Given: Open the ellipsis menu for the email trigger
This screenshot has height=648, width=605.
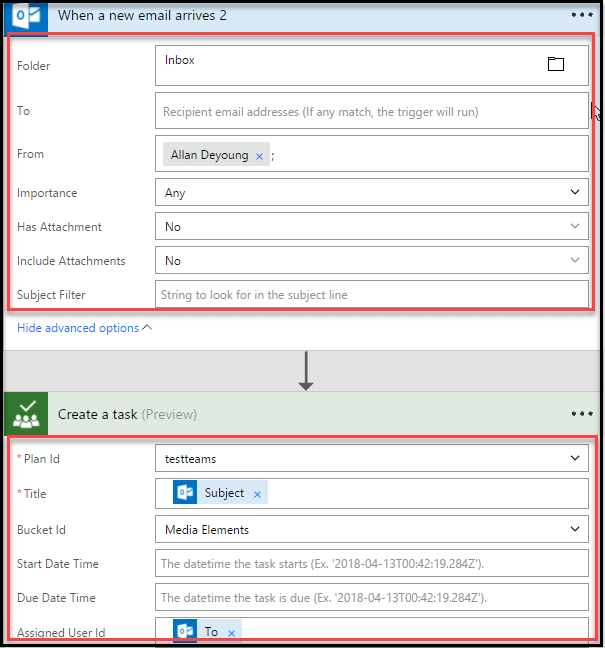Looking at the screenshot, I should point(582,15).
